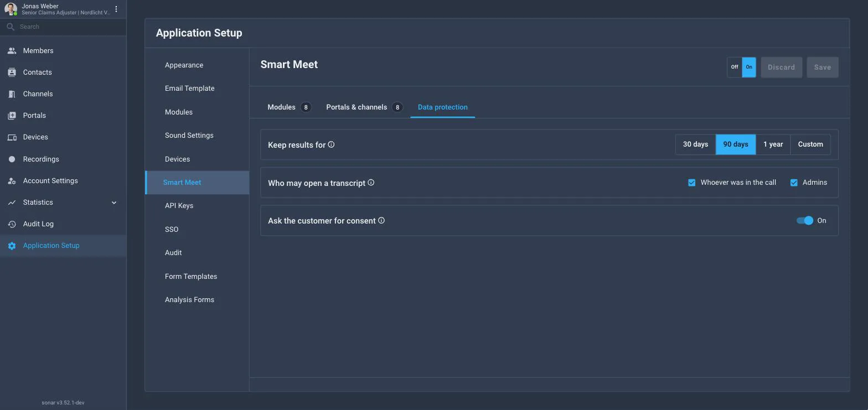Show info for Ask the customer for consent
The height and width of the screenshot is (410, 868).
pyautogui.click(x=381, y=220)
